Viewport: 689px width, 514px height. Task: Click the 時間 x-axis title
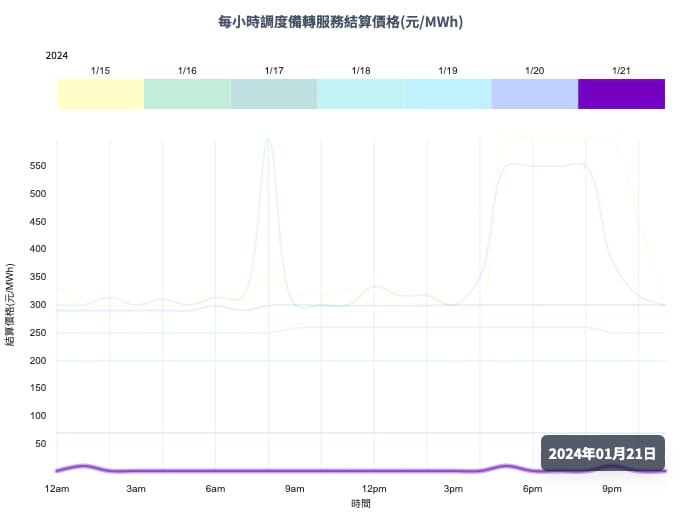361,504
